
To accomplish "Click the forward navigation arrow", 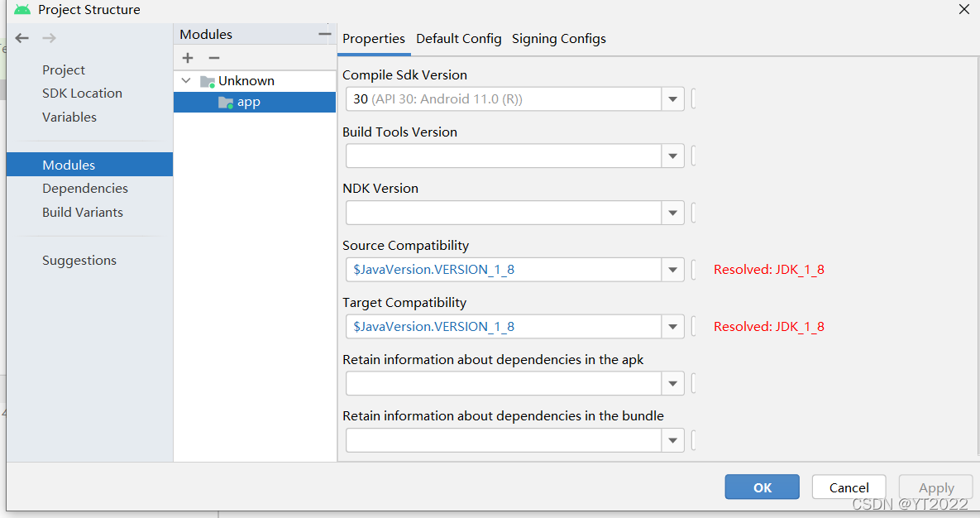I will coord(50,38).
